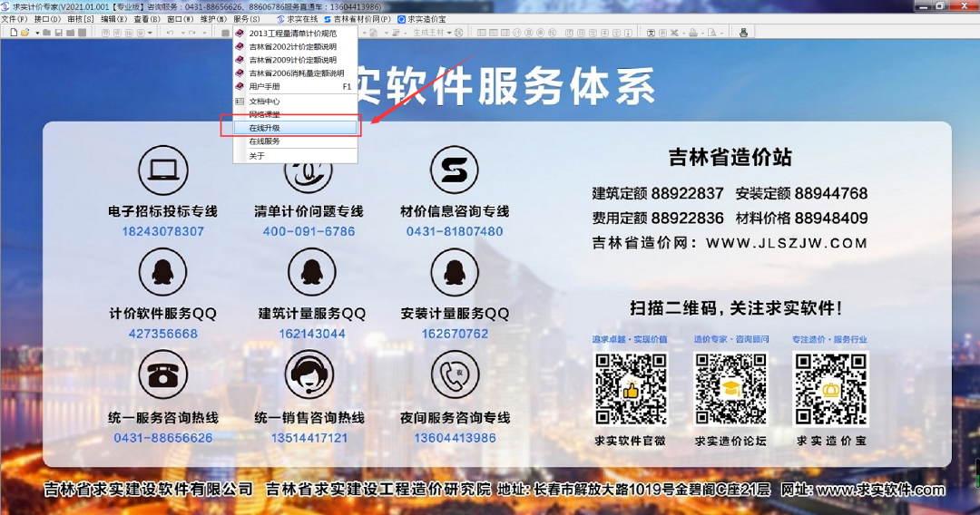Click the 扫描二维码, 关注求实软件 heading
Image resolution: width=980 pixels, height=515 pixels.
tap(735, 307)
